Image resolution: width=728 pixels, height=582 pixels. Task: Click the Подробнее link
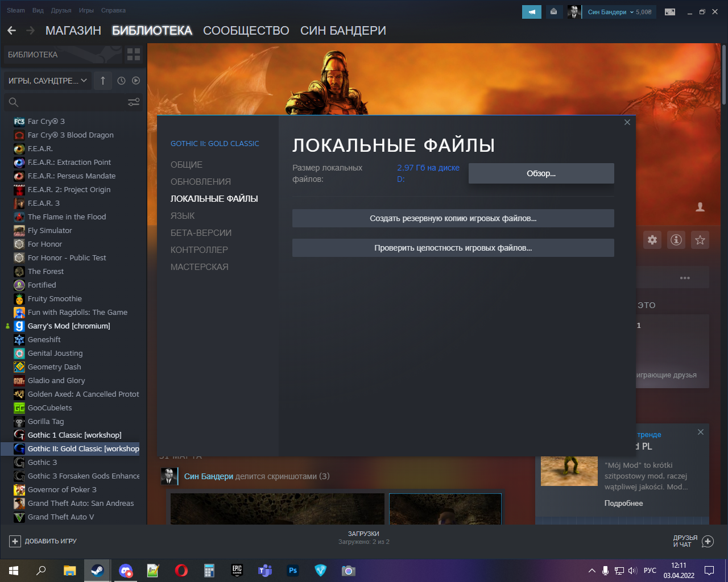[624, 504]
